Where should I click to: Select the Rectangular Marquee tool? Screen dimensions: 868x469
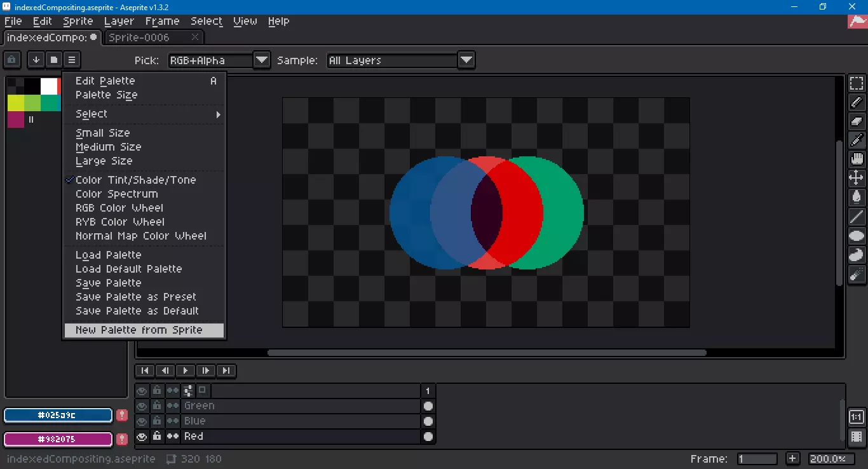click(x=857, y=83)
